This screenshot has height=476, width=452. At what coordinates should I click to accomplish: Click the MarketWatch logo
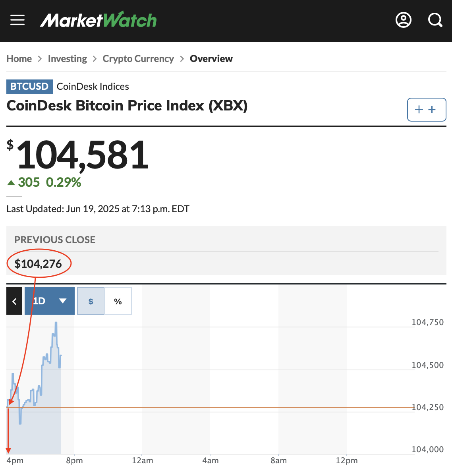click(99, 20)
